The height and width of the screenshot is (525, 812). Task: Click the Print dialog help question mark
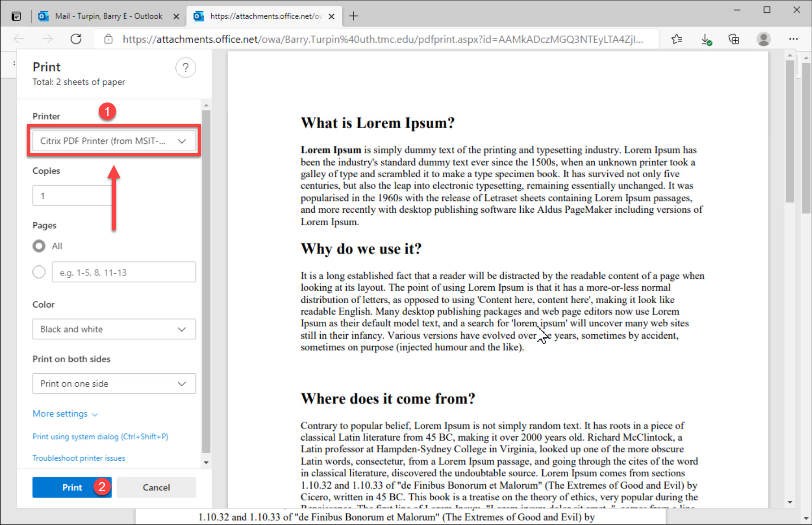click(x=185, y=68)
